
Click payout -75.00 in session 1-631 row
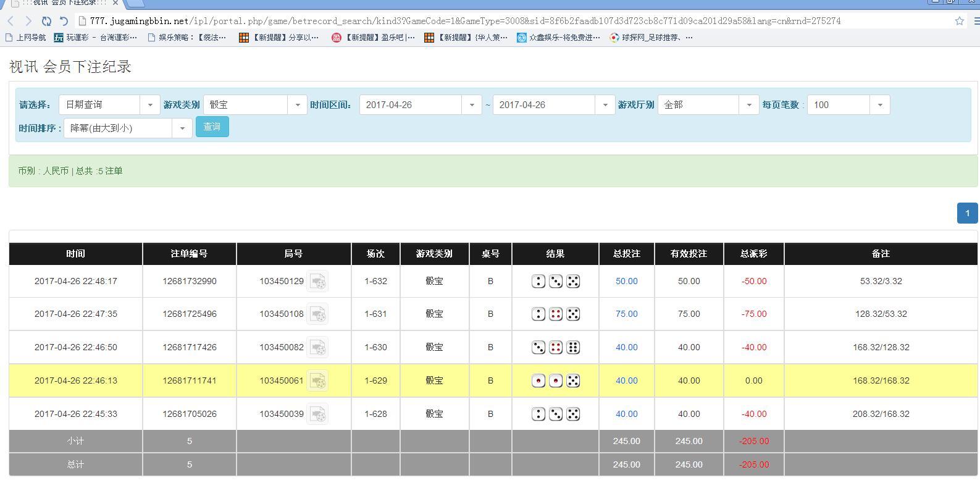(754, 314)
